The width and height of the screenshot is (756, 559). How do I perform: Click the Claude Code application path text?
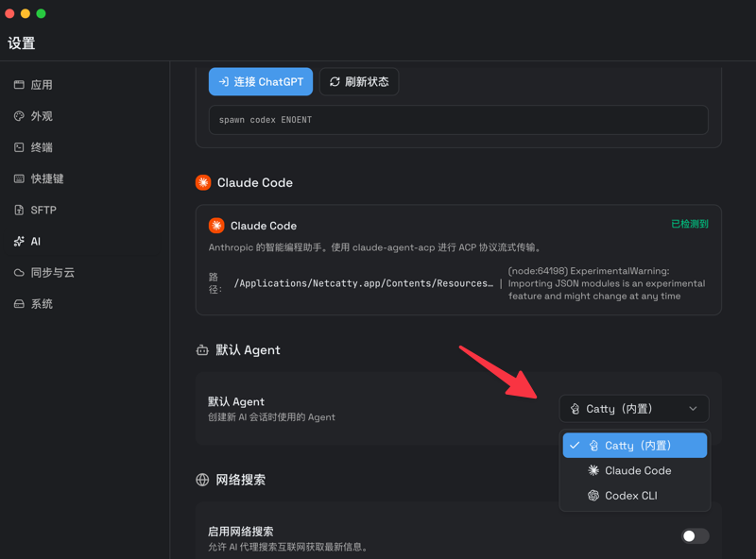[x=363, y=283]
